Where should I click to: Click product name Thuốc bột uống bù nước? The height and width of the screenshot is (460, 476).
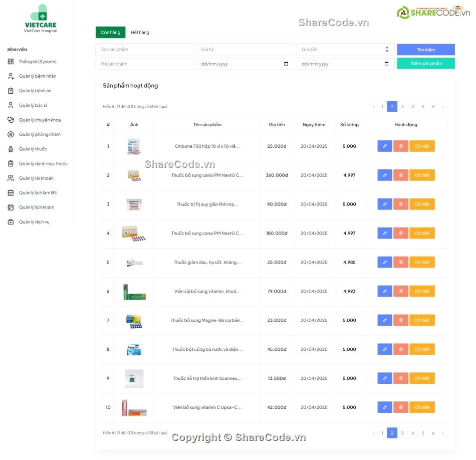tap(207, 349)
